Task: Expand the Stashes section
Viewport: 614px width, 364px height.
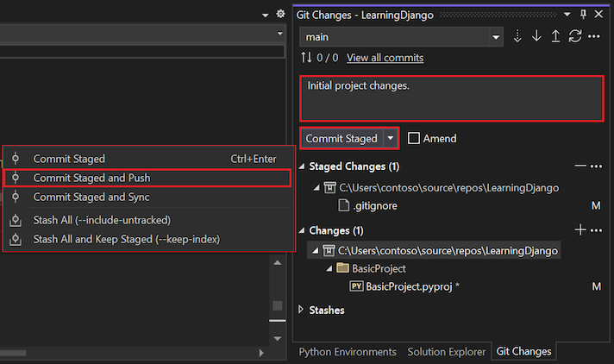Action: pos(301,310)
